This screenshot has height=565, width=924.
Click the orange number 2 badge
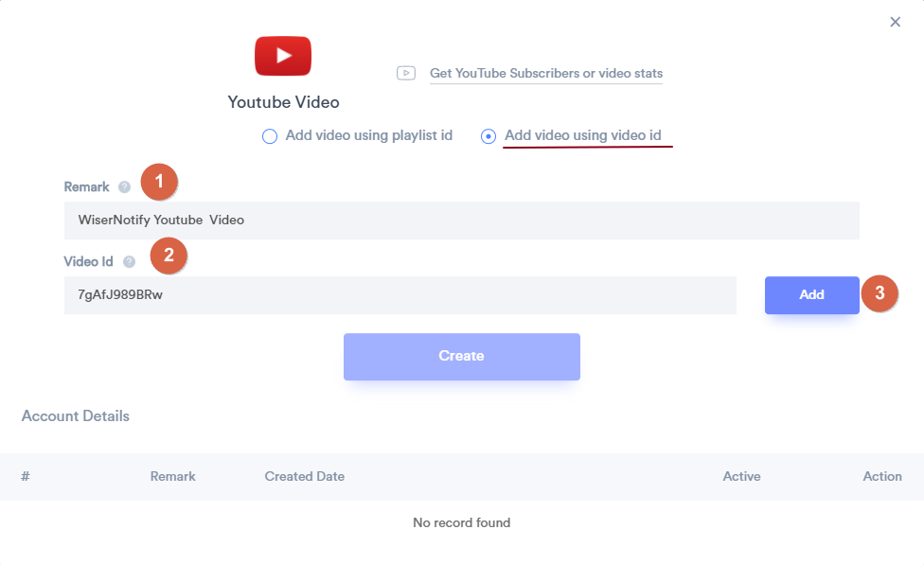coord(169,255)
